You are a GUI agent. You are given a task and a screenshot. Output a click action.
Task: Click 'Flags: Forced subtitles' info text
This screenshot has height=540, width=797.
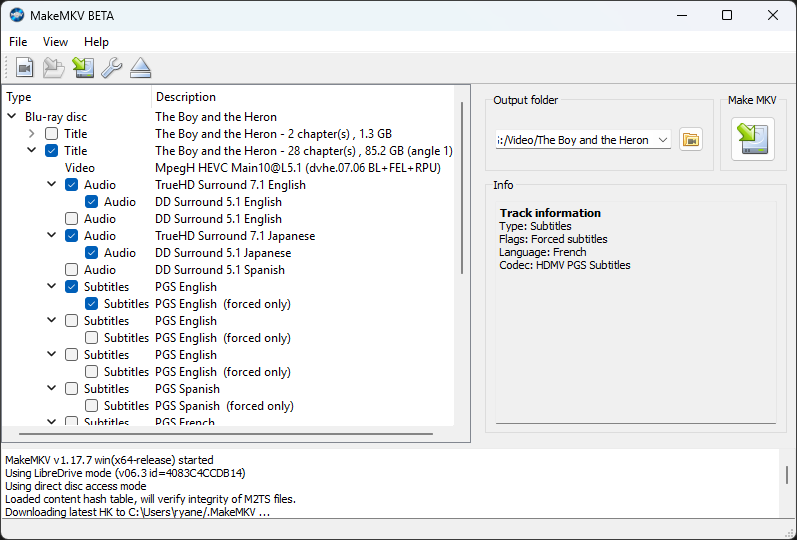coord(553,239)
